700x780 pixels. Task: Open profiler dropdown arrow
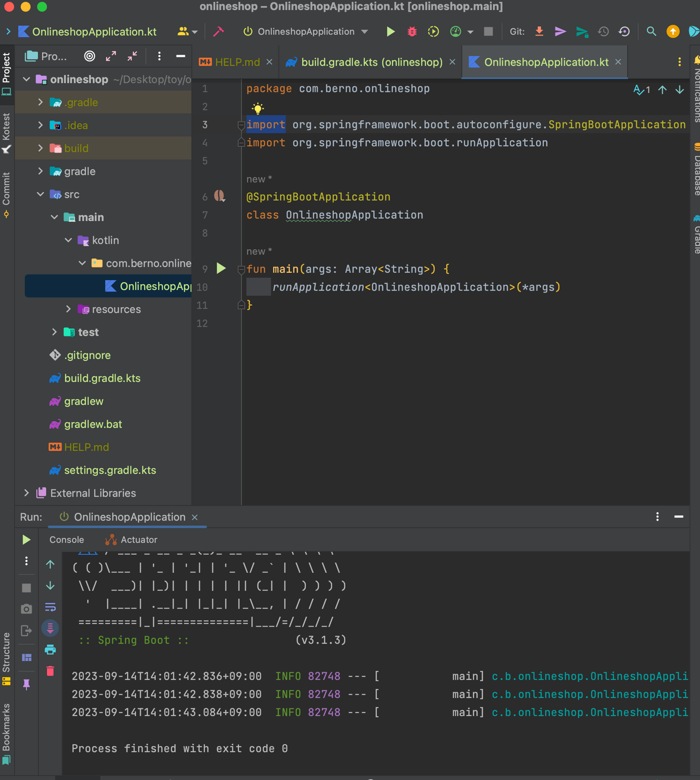pos(470,32)
